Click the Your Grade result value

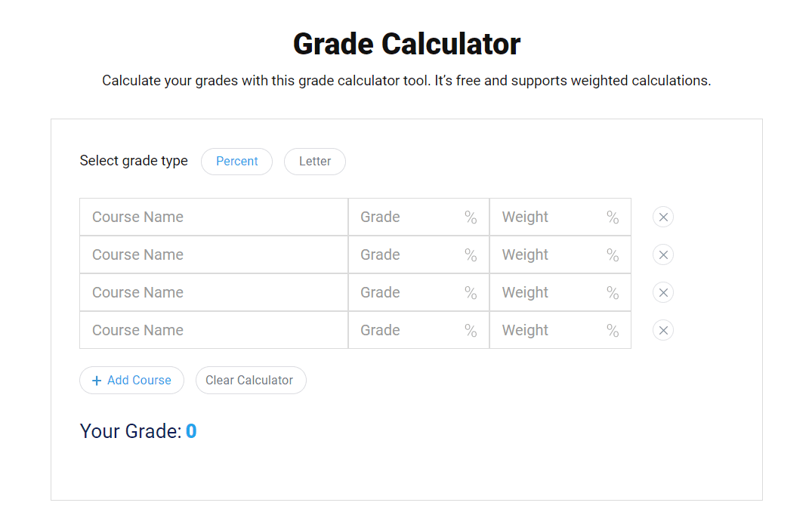[191, 430]
